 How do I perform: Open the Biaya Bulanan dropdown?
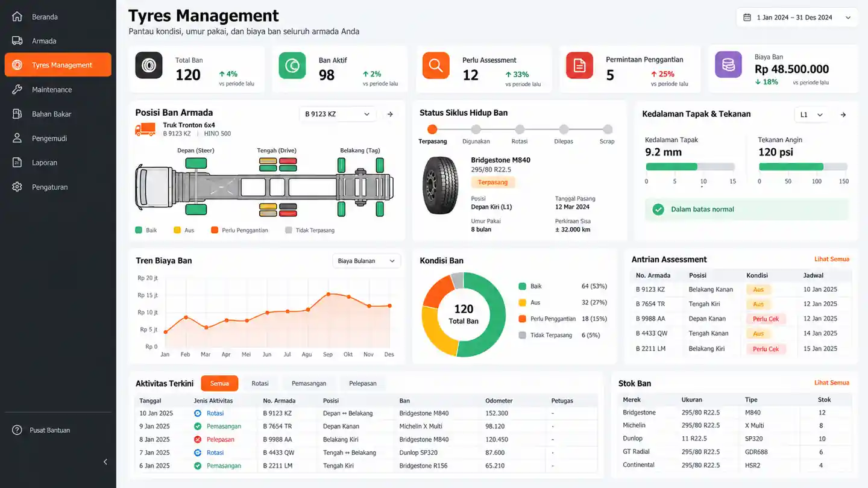click(366, 261)
